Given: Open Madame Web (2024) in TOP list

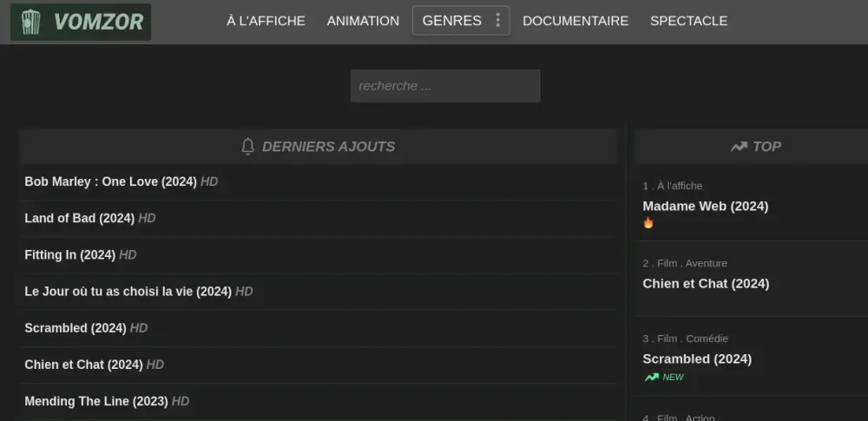Looking at the screenshot, I should click(x=705, y=206).
